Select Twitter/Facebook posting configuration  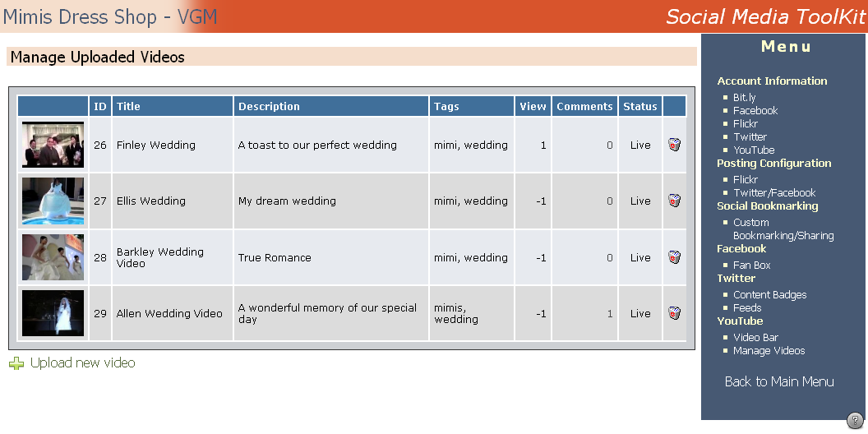(774, 193)
